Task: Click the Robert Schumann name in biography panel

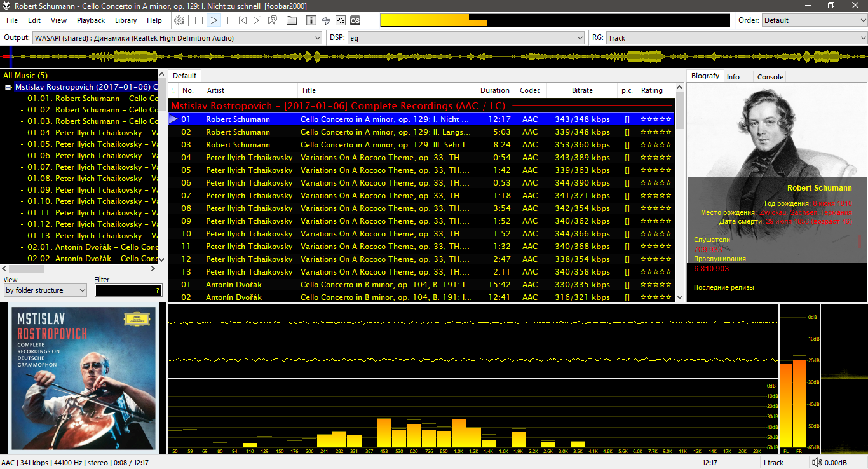Action: tap(819, 188)
